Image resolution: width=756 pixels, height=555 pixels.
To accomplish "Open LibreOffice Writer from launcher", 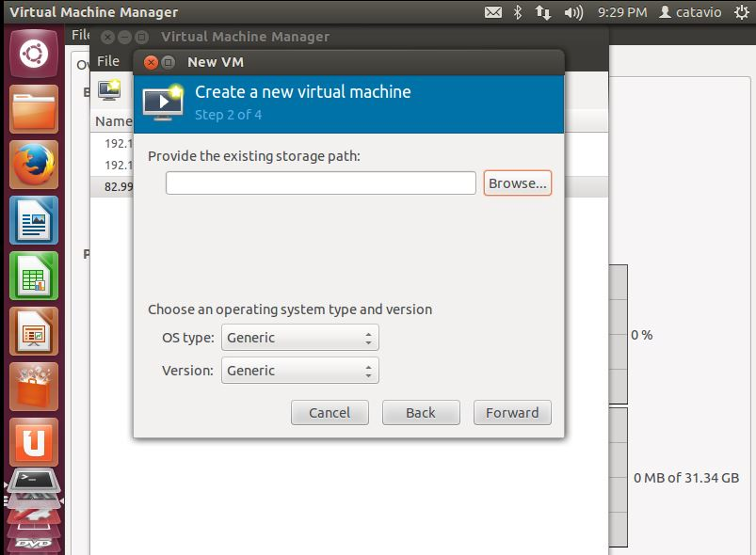I will click(34, 220).
